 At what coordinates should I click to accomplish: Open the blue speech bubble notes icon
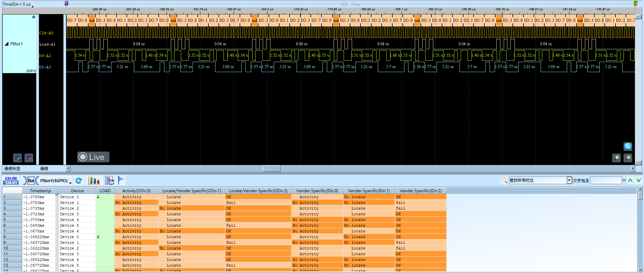[628, 147]
